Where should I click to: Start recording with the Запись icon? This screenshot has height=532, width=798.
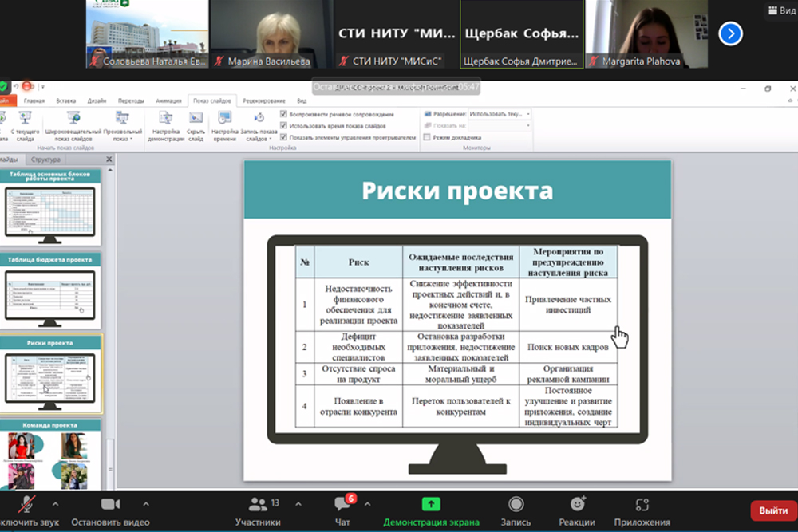pos(516,505)
